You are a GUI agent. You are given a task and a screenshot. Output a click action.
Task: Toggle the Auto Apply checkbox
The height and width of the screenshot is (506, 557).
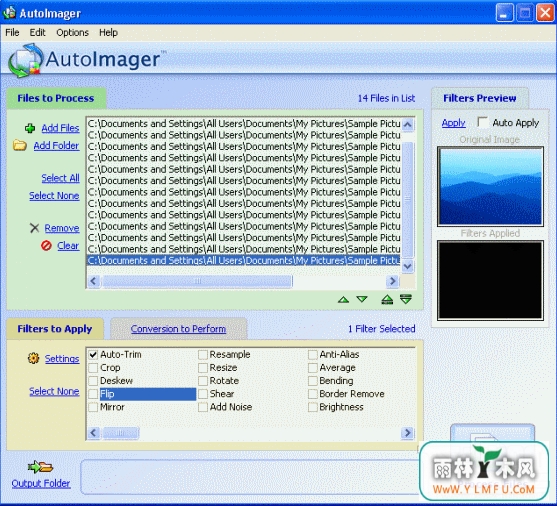click(x=483, y=122)
